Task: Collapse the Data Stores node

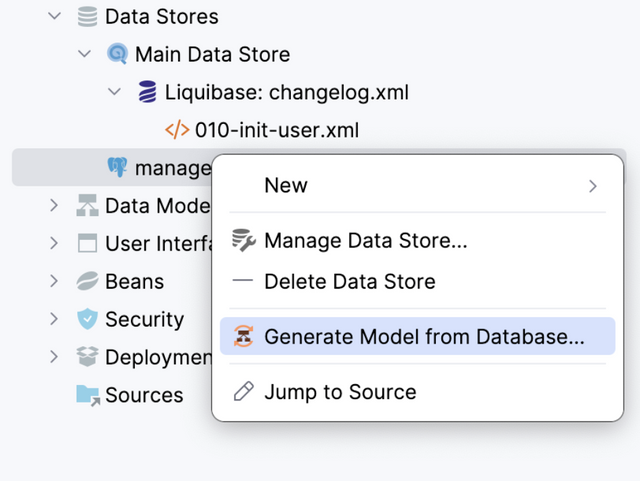Action: pyautogui.click(x=54, y=17)
